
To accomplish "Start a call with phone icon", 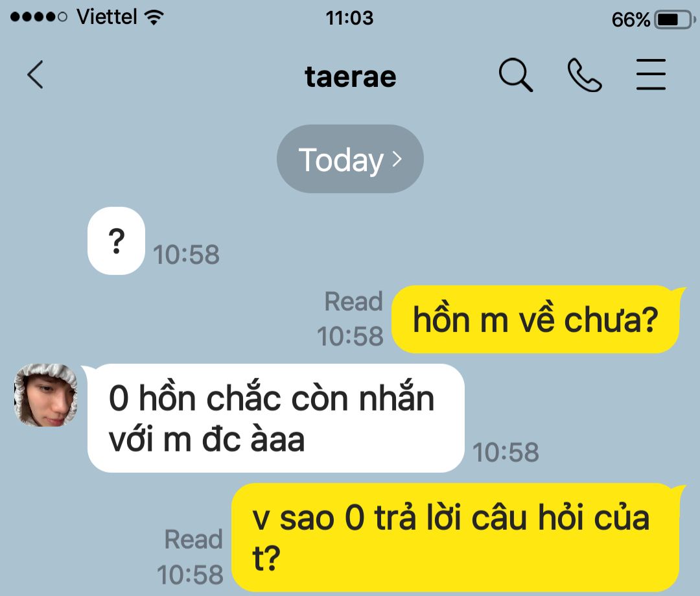I will point(585,75).
